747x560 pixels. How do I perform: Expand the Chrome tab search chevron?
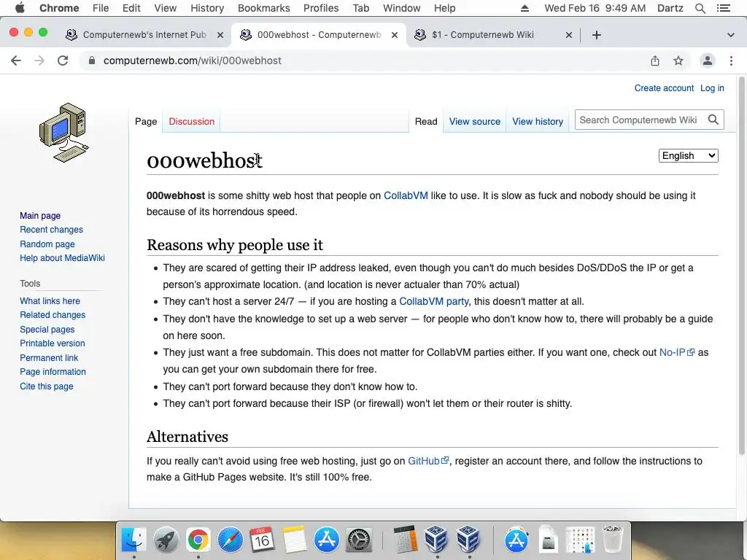coord(730,35)
